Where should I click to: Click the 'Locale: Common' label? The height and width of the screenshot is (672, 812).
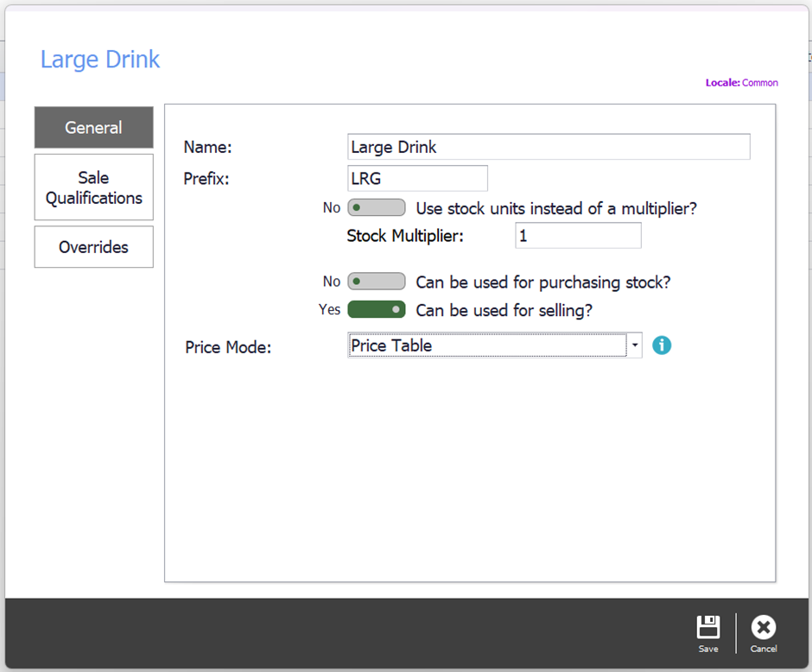[741, 83]
